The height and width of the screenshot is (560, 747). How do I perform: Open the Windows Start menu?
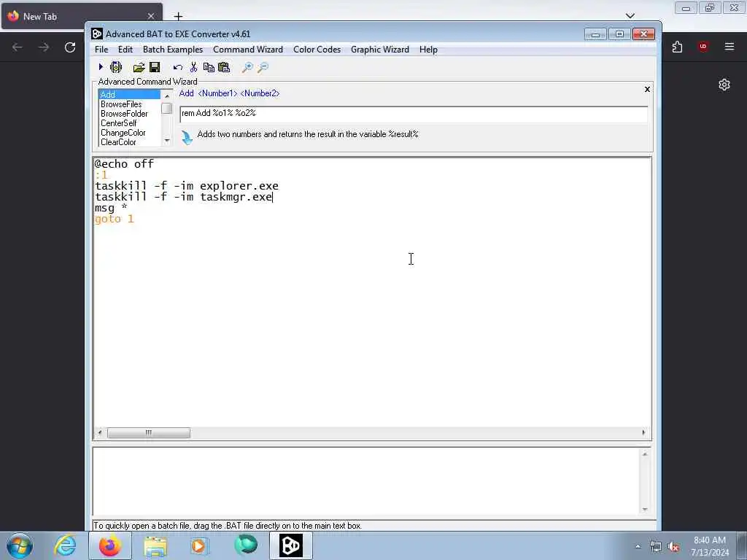click(20, 545)
